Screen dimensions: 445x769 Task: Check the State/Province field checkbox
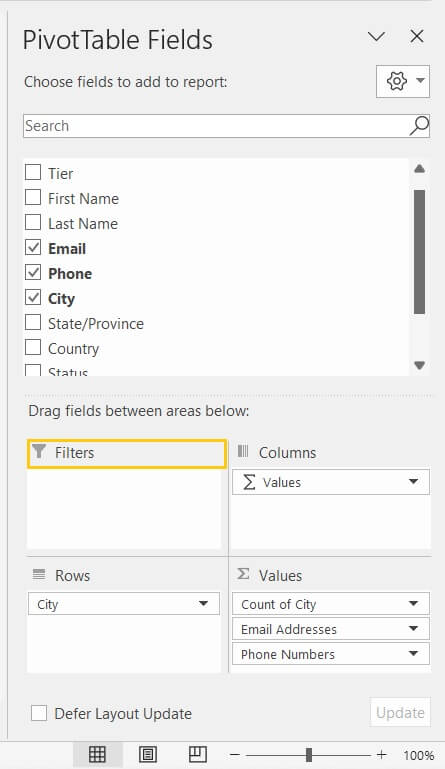[33, 322]
